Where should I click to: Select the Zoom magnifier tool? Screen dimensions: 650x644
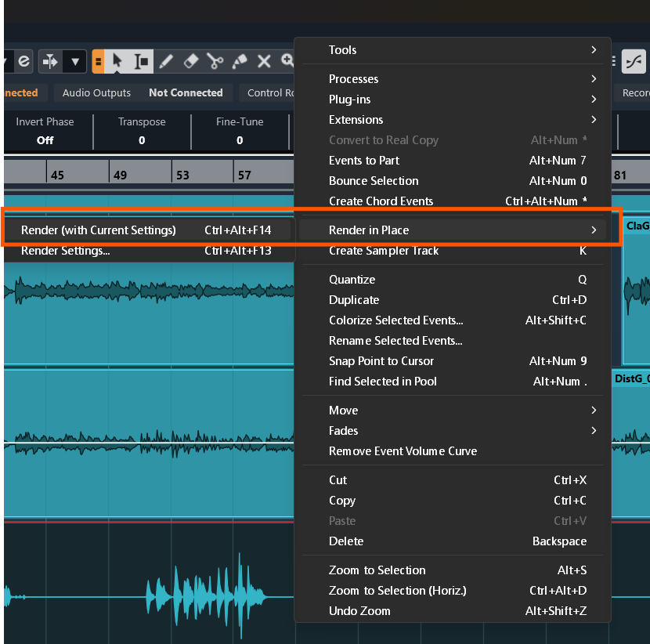(x=287, y=60)
